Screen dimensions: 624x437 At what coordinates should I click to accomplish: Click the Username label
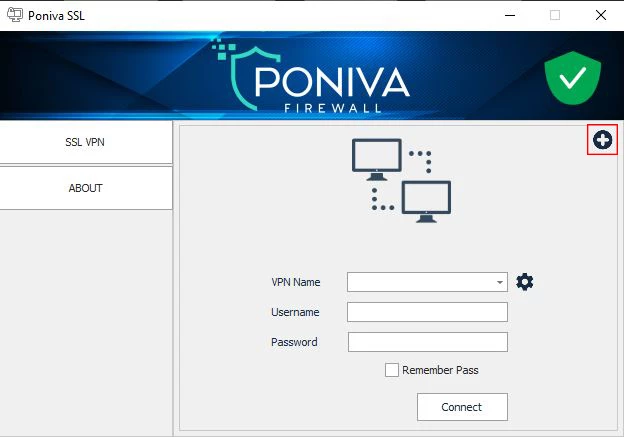[x=295, y=312]
